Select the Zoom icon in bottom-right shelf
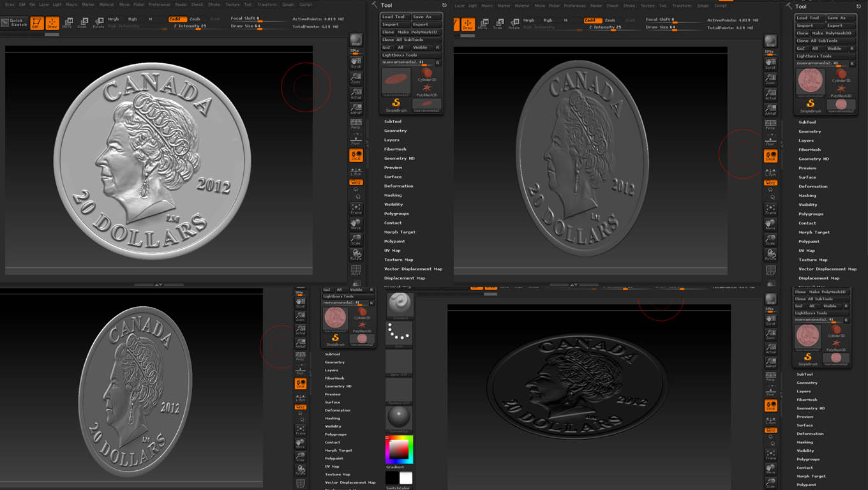The width and height of the screenshot is (868, 490). tap(770, 335)
